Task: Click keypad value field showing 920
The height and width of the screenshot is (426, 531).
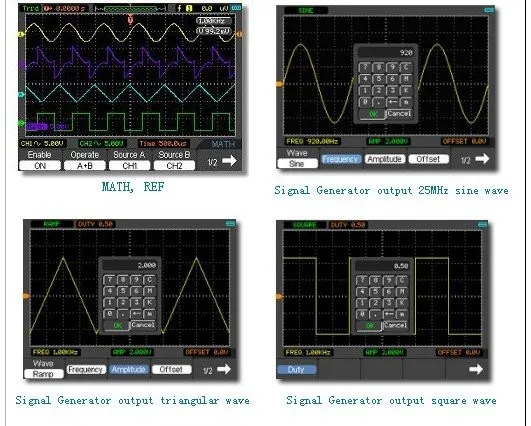Action: click(386, 53)
